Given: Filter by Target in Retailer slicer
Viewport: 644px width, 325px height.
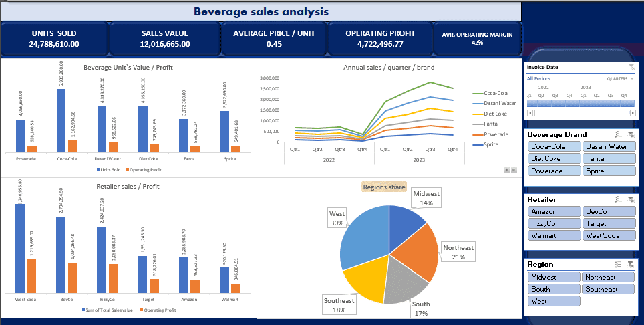Looking at the screenshot, I should [x=609, y=223].
